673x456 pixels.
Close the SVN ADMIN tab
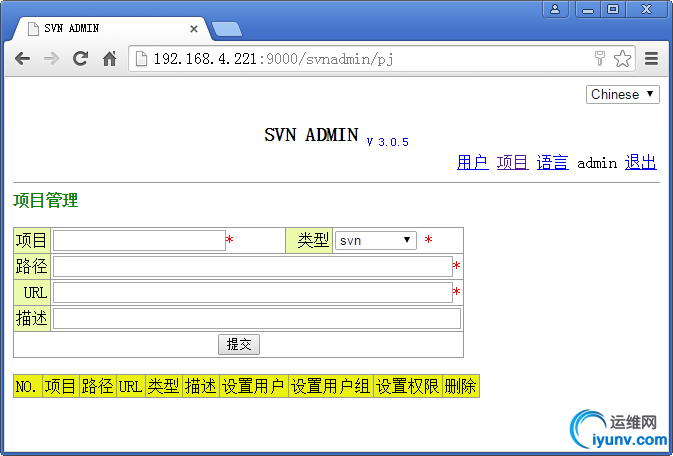pyautogui.click(x=194, y=29)
